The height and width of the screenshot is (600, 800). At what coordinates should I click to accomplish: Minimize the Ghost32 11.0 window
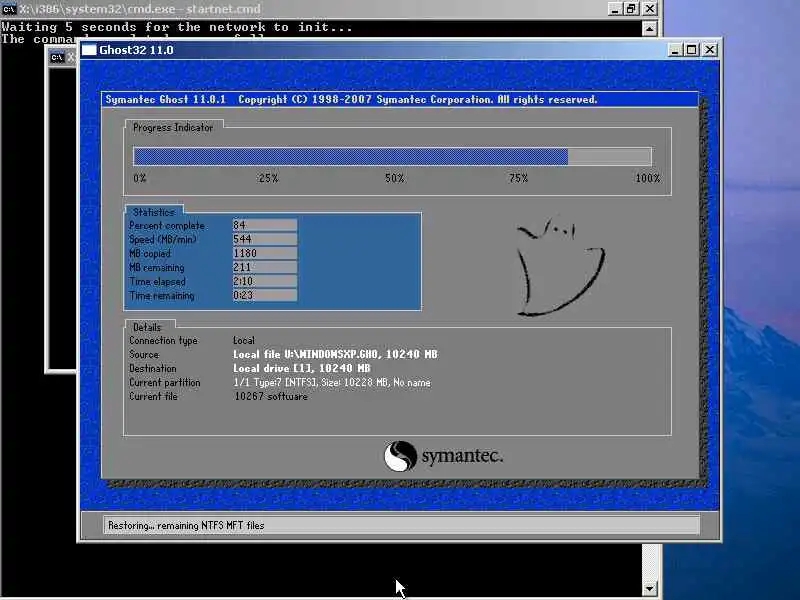675,49
